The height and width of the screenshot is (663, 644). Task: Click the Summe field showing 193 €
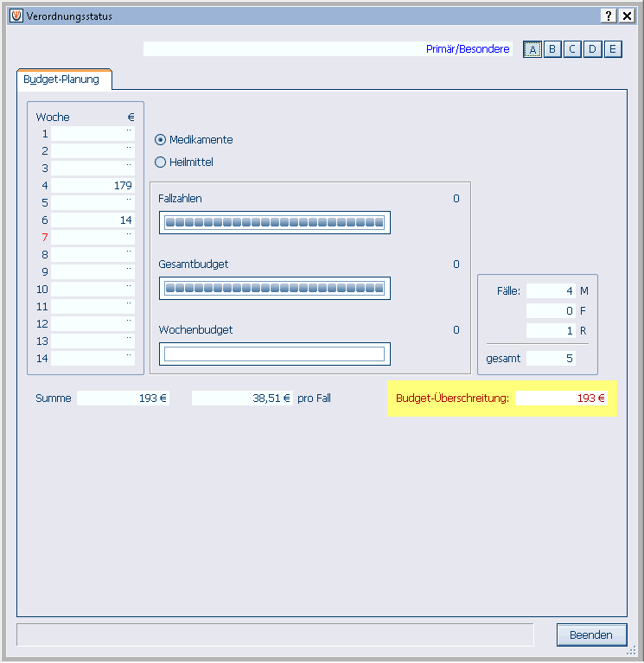(123, 398)
